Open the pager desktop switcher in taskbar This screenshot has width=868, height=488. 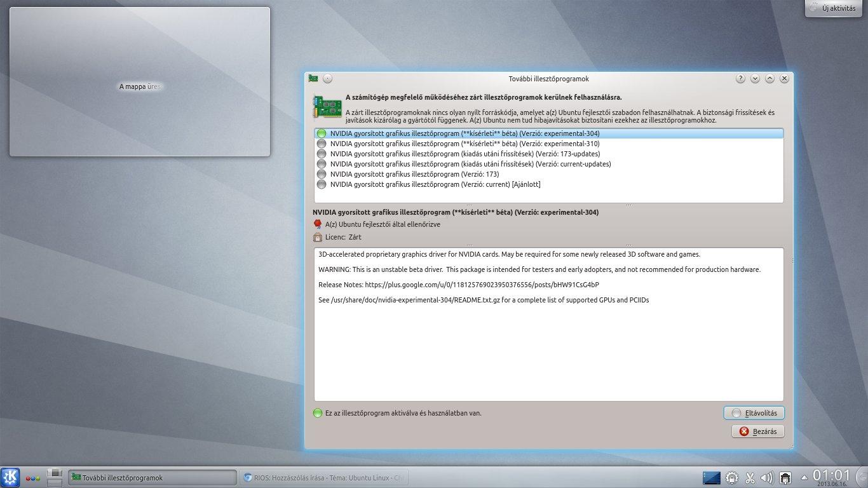point(55,477)
